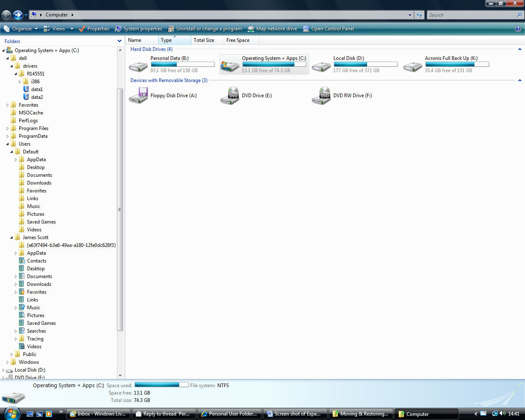Click Uninstall or change a program

[x=205, y=29]
